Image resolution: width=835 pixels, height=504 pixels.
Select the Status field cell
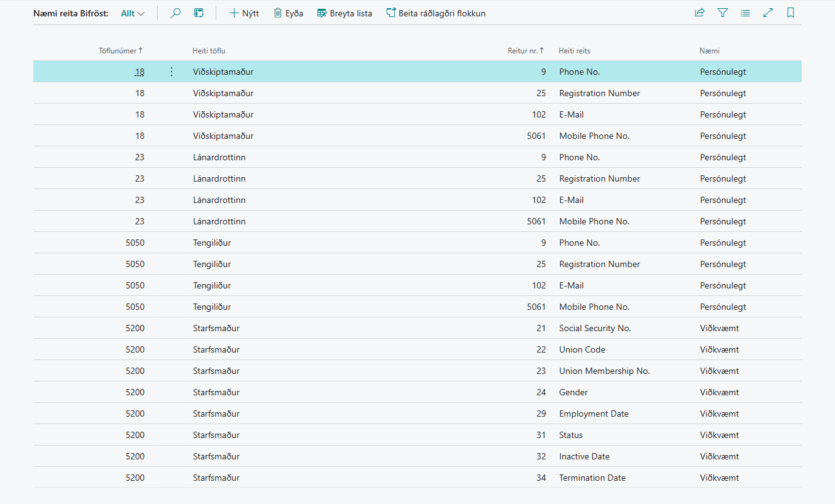click(x=571, y=435)
